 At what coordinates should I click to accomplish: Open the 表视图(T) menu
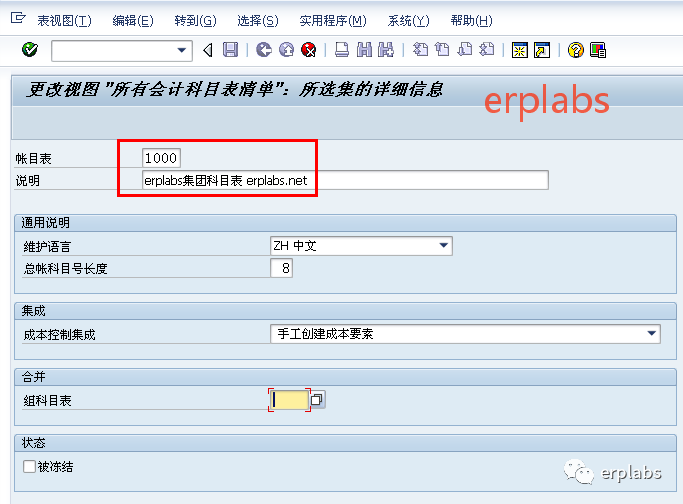pyautogui.click(x=64, y=20)
